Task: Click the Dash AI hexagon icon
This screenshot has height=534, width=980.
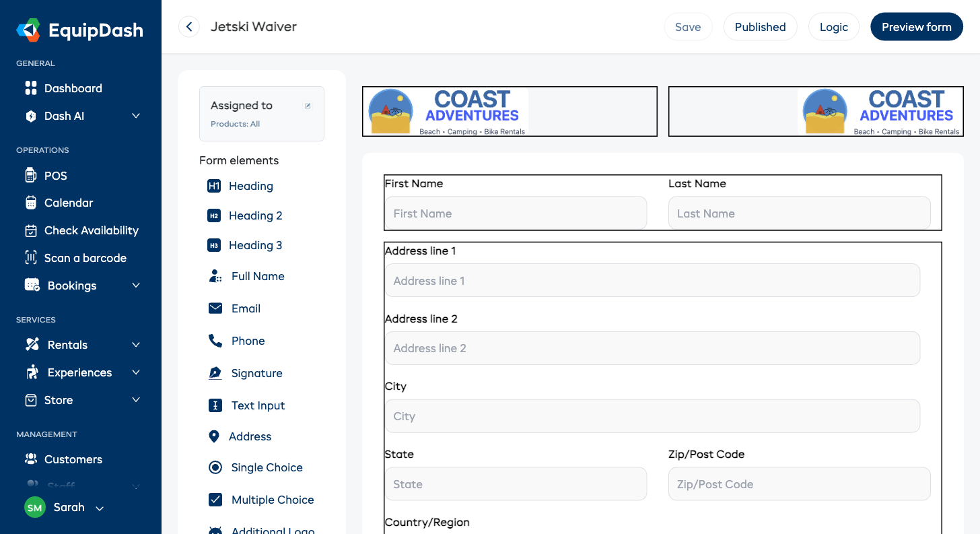Action: pyautogui.click(x=30, y=116)
